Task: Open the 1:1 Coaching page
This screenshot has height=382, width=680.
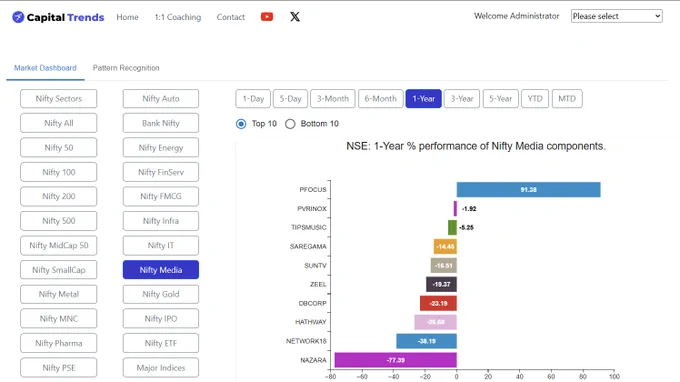Action: [178, 17]
